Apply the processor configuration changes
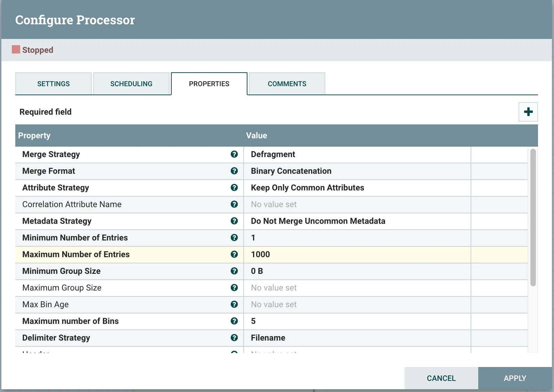Viewport: 554px width, 392px height. 515,378
